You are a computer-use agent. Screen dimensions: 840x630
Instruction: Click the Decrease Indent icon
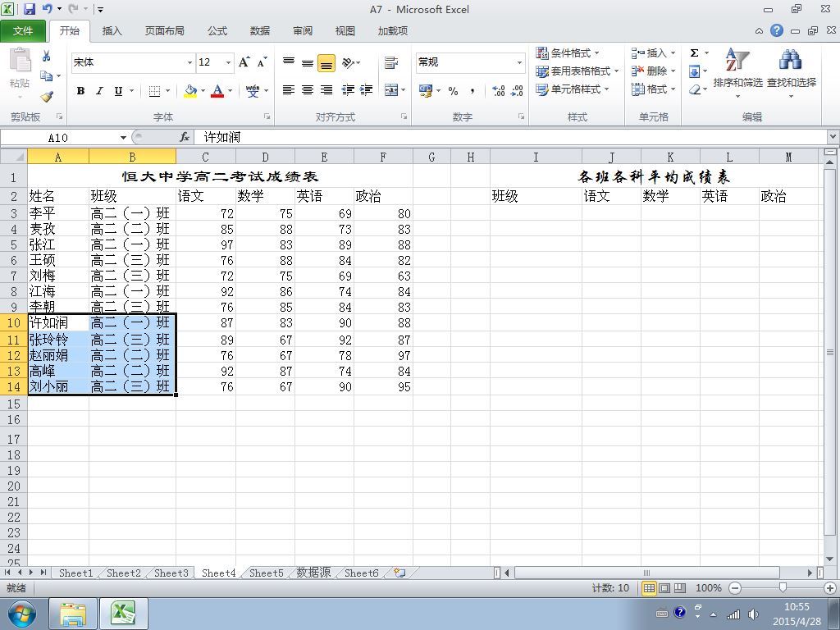click(x=348, y=90)
